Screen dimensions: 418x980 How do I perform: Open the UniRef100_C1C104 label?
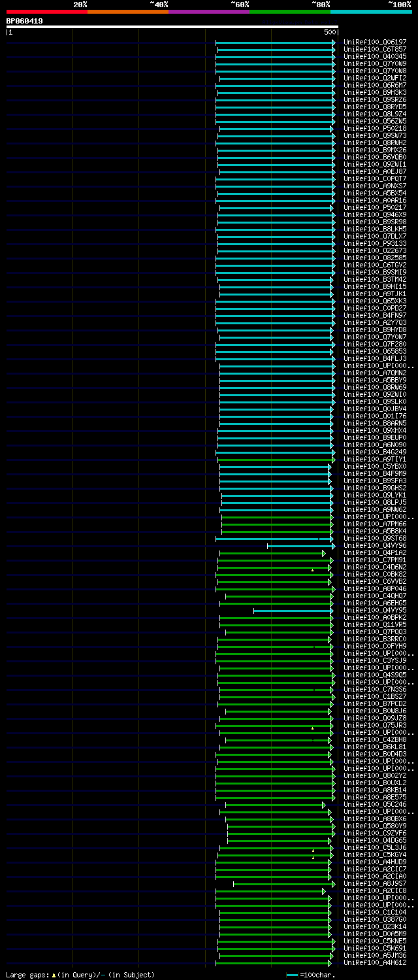tap(375, 912)
